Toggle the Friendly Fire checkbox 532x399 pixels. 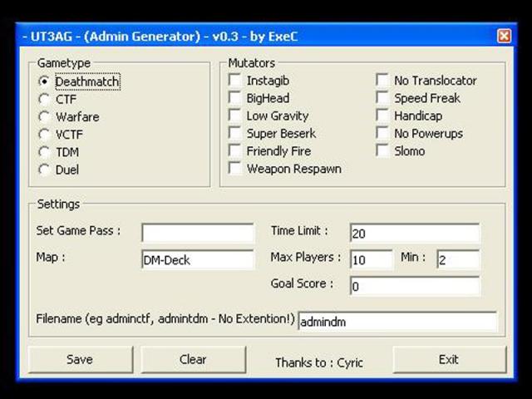pos(234,150)
